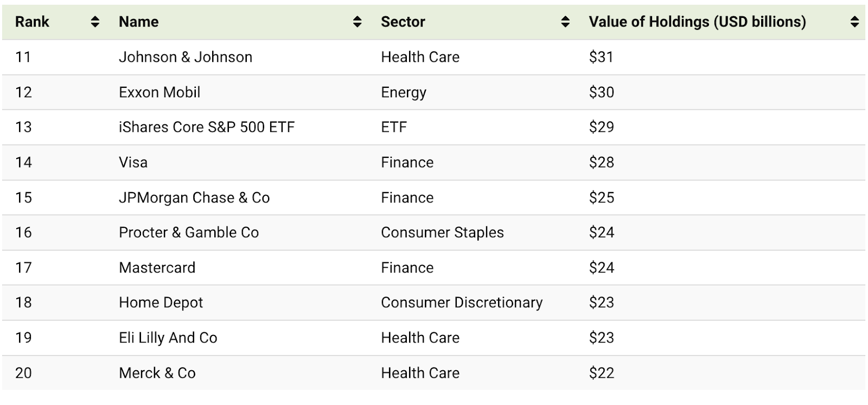Screen dimensions: 868x405
Task: Click the Name column sort icon
Action: (x=356, y=22)
